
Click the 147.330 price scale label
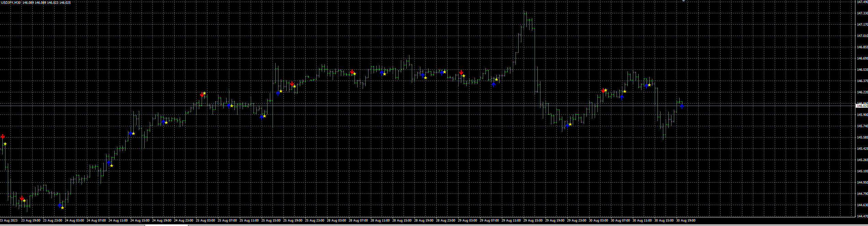tap(862, 13)
